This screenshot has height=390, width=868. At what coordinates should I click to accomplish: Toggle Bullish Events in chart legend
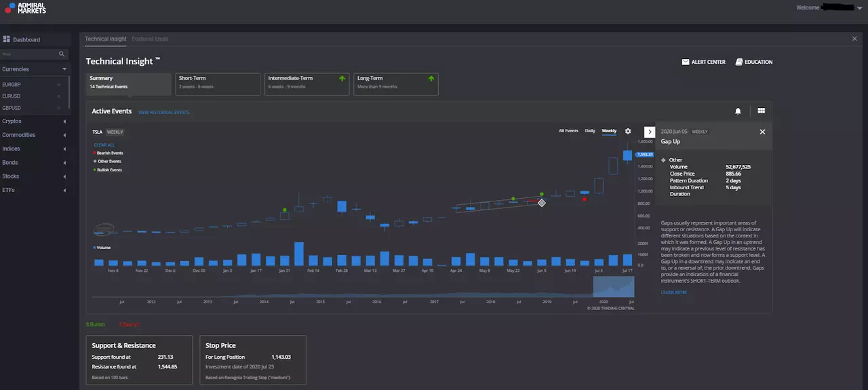(108, 170)
